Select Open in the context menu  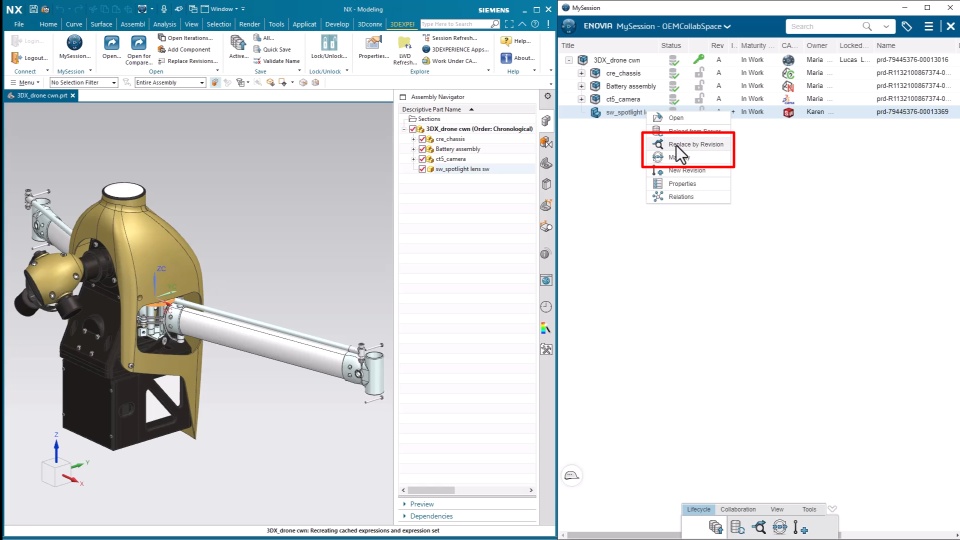point(688,118)
